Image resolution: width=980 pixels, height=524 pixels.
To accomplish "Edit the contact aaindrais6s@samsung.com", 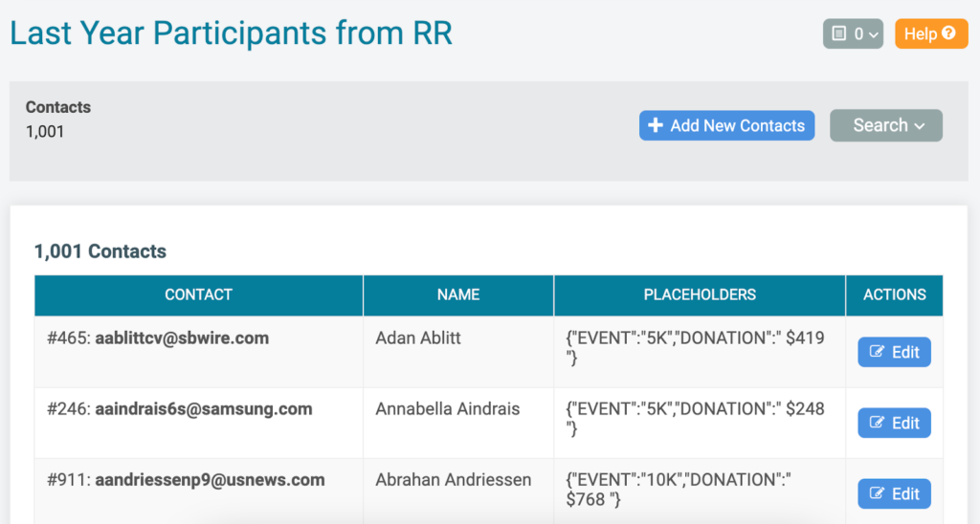I will [x=895, y=423].
